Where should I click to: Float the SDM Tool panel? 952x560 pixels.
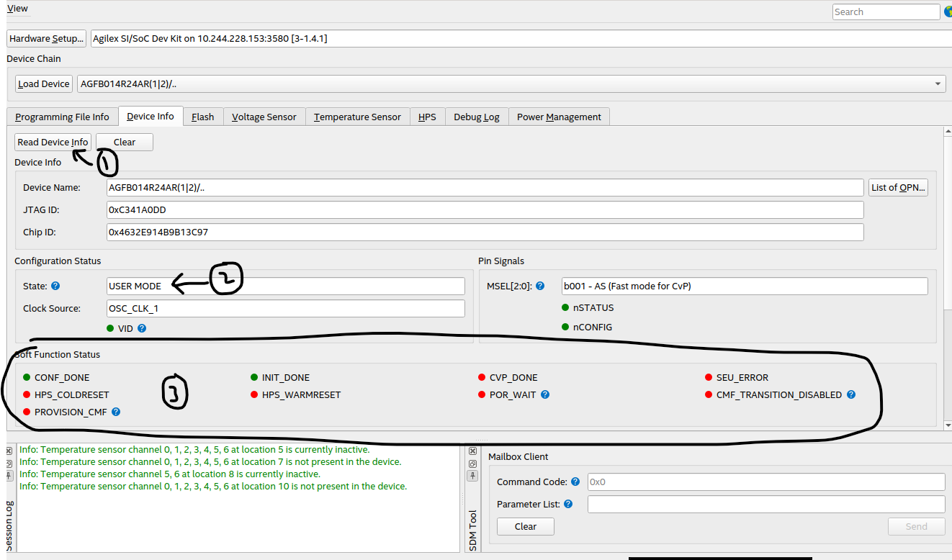472,464
